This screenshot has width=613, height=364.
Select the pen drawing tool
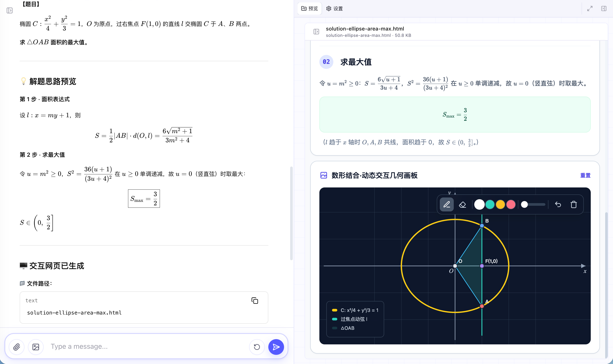tap(447, 204)
